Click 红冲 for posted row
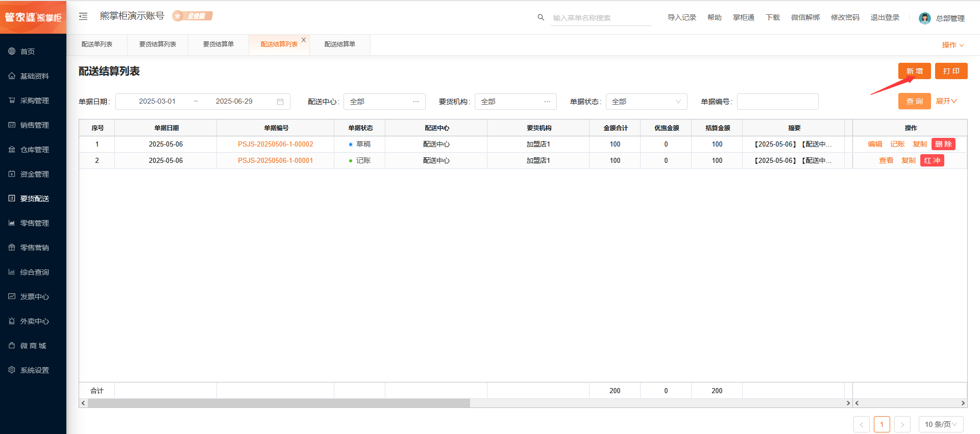The width and height of the screenshot is (980, 434). point(932,160)
